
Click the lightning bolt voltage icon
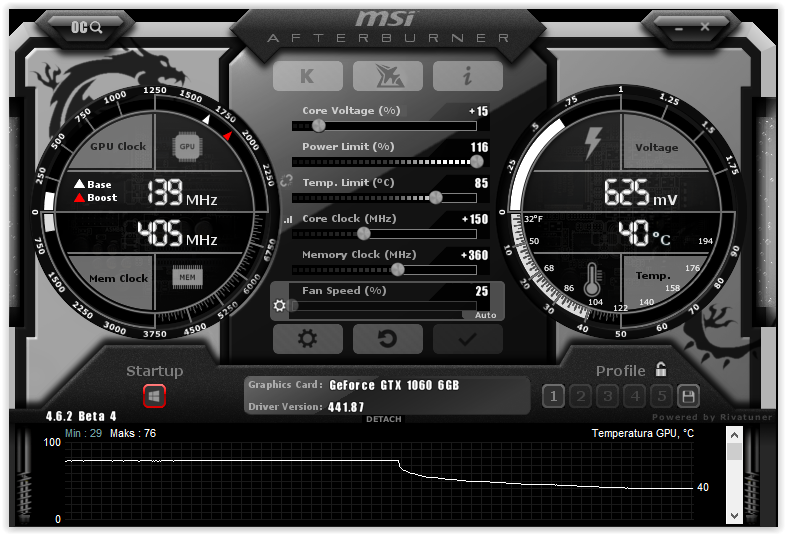click(593, 143)
